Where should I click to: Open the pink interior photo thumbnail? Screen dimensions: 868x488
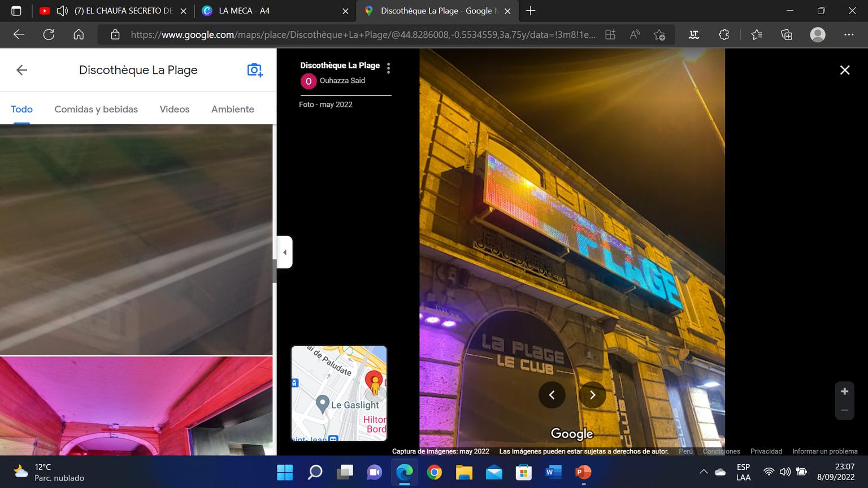point(136,406)
